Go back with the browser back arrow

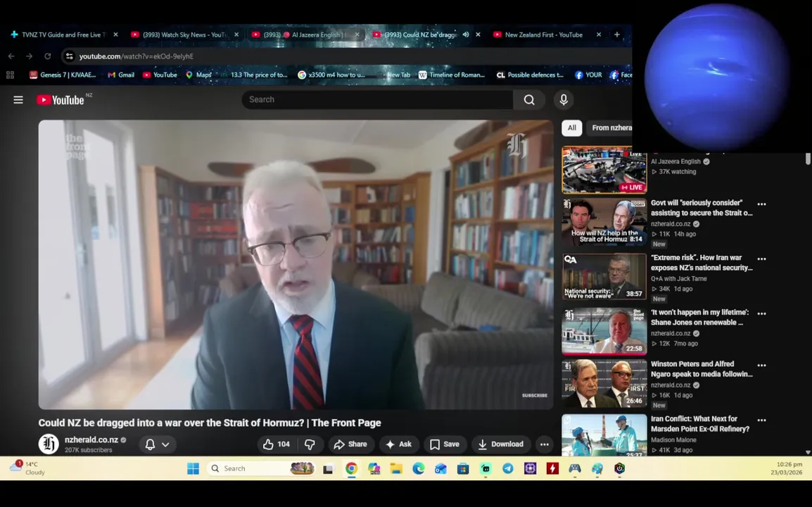pyautogui.click(x=11, y=56)
